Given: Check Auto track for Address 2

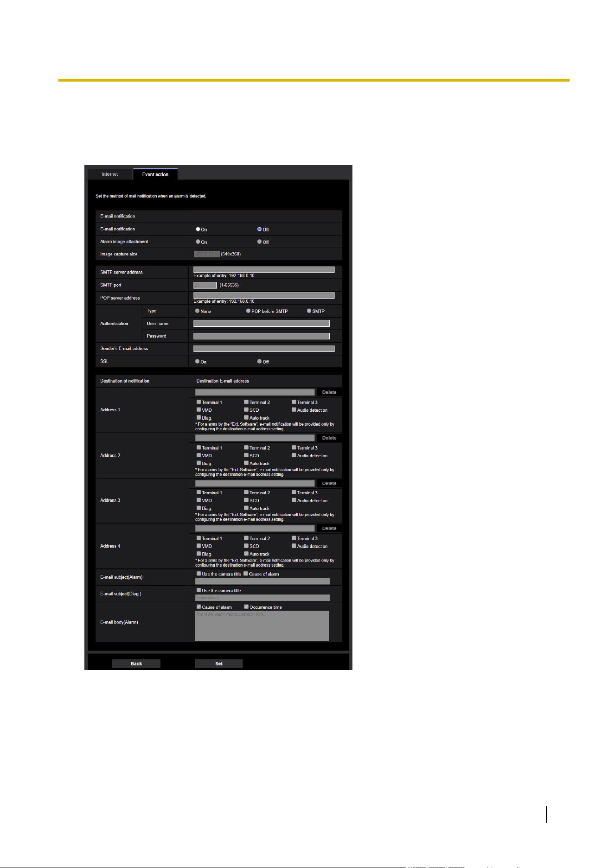Looking at the screenshot, I should [246, 463].
